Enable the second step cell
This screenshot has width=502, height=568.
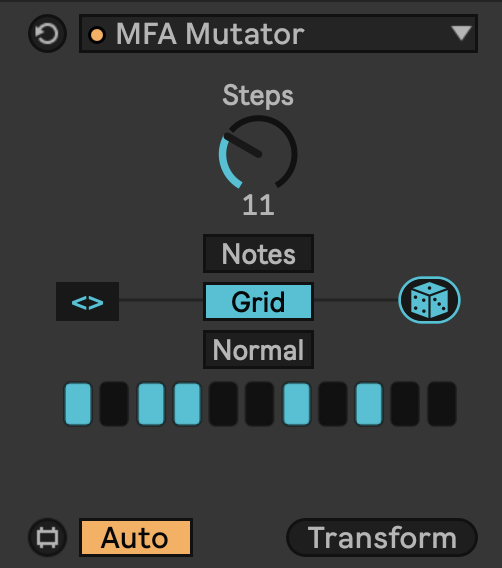click(114, 404)
